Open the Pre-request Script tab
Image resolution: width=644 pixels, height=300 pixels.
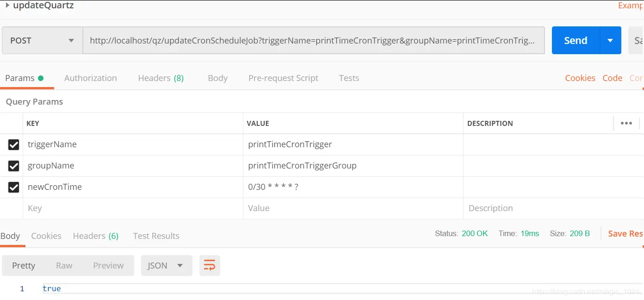coord(283,78)
